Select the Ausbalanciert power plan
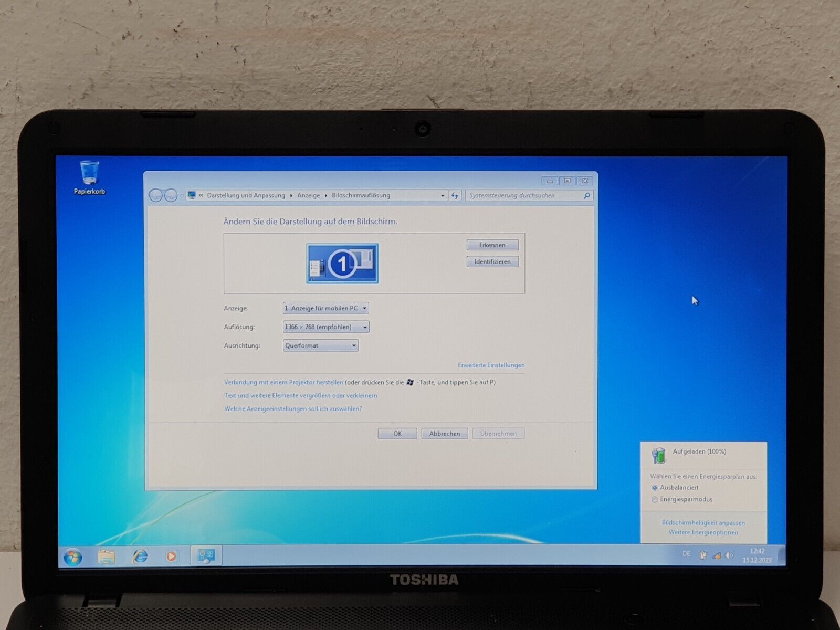The height and width of the screenshot is (630, 840). coord(655,488)
